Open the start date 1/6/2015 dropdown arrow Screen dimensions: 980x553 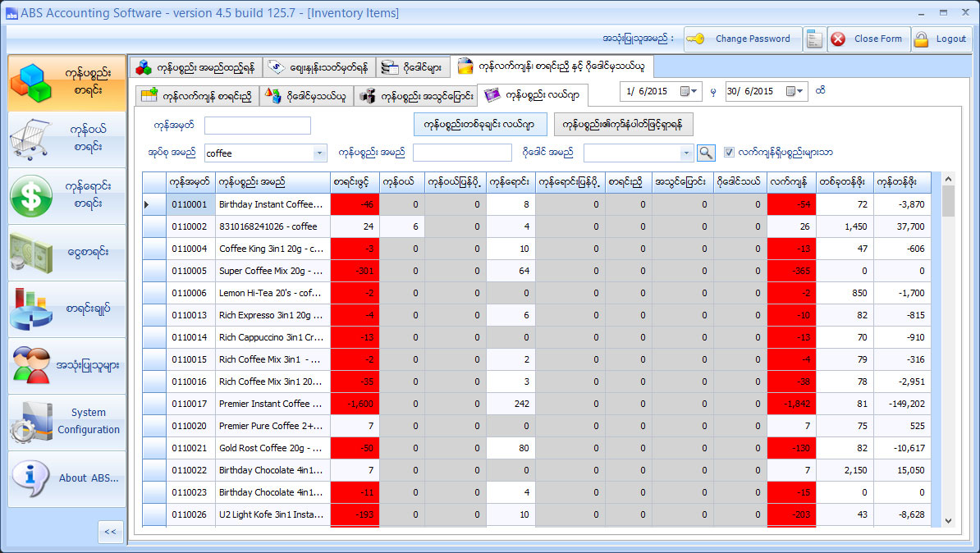click(x=694, y=91)
